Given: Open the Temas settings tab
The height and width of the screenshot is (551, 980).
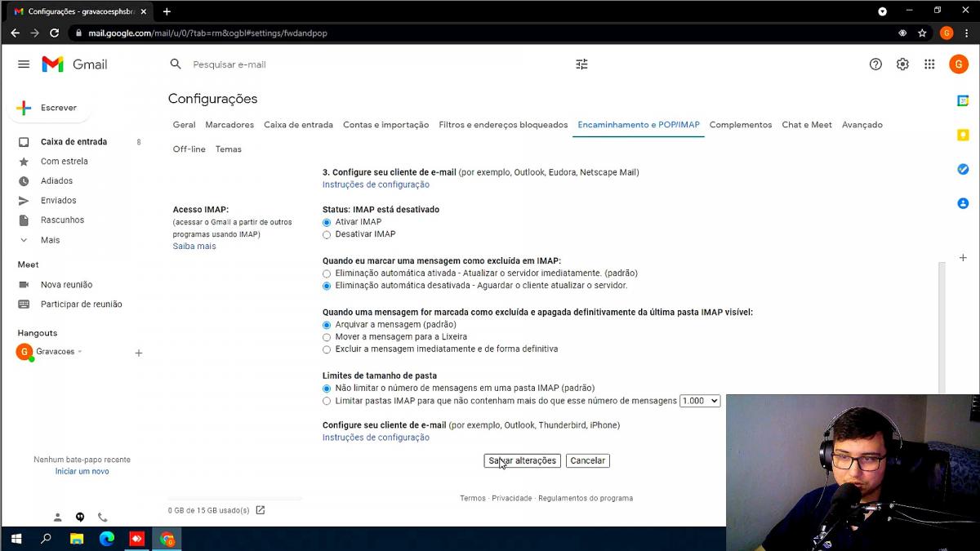Looking at the screenshot, I should pyautogui.click(x=229, y=149).
